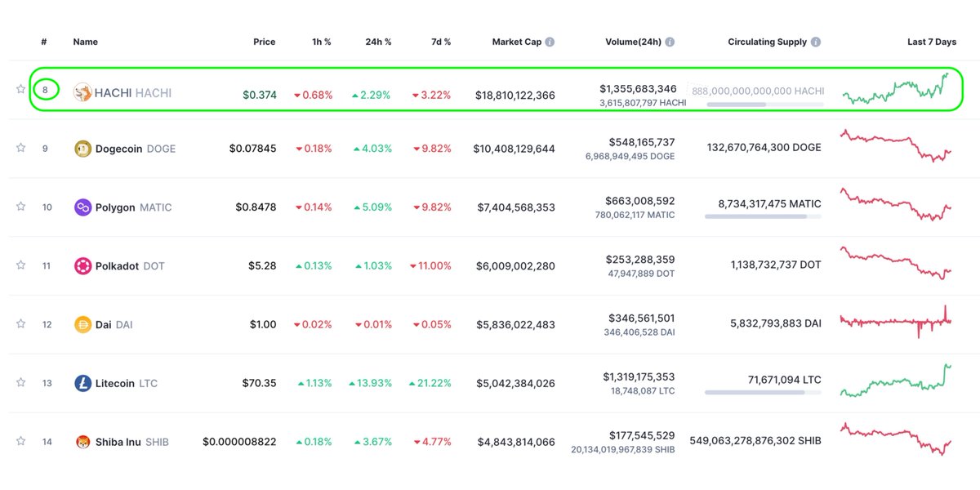
Task: Click Polkadot volume $253,288,359
Action: point(640,259)
